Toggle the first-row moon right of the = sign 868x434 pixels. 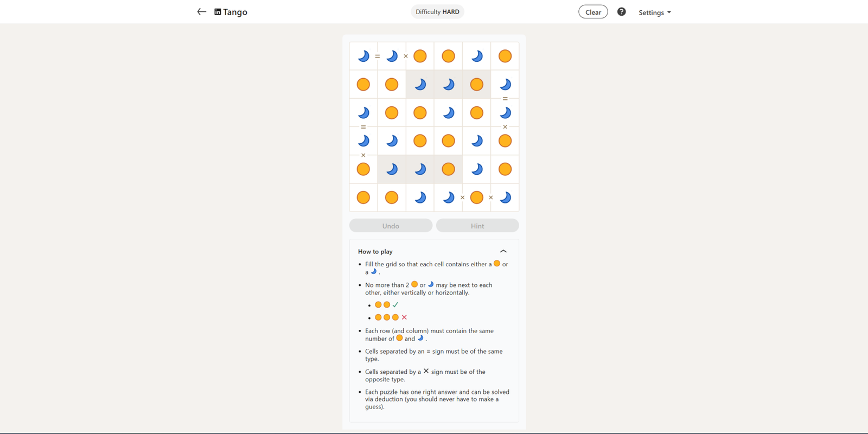point(392,56)
